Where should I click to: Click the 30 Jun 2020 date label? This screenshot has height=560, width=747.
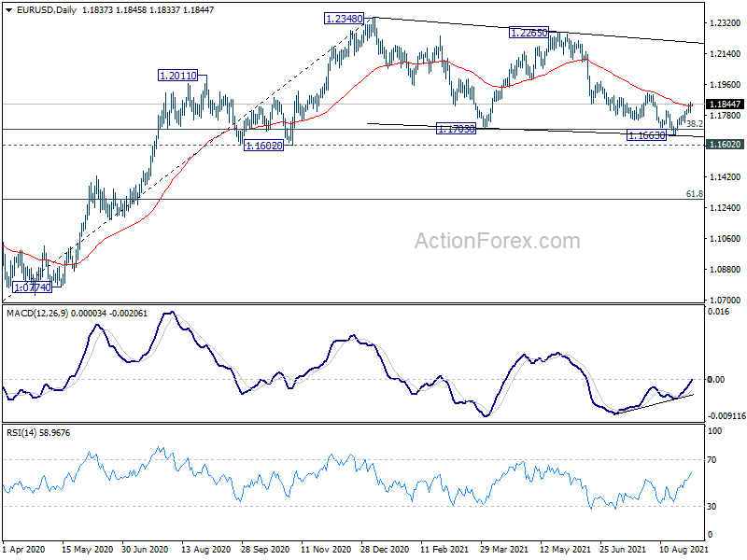point(145,549)
